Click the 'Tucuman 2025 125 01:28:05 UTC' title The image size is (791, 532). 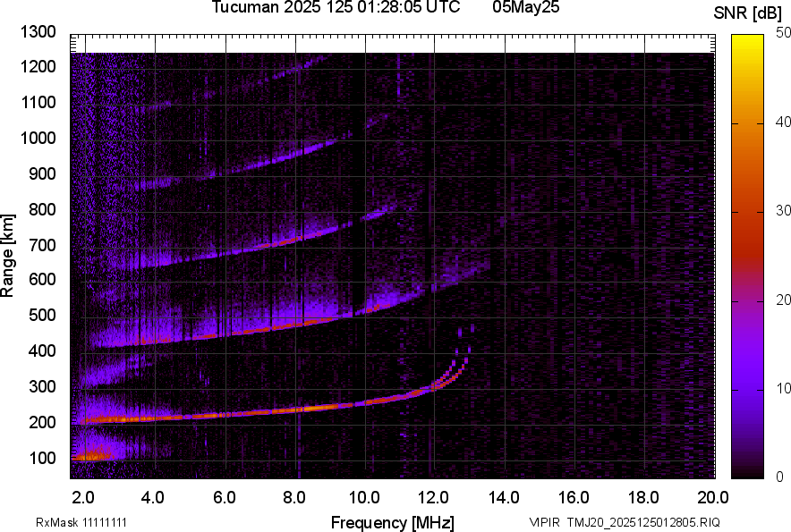coord(336,7)
